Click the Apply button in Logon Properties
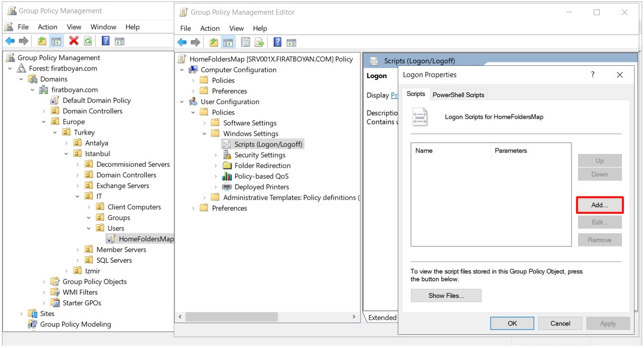This screenshot has width=644, height=348. tap(608, 323)
